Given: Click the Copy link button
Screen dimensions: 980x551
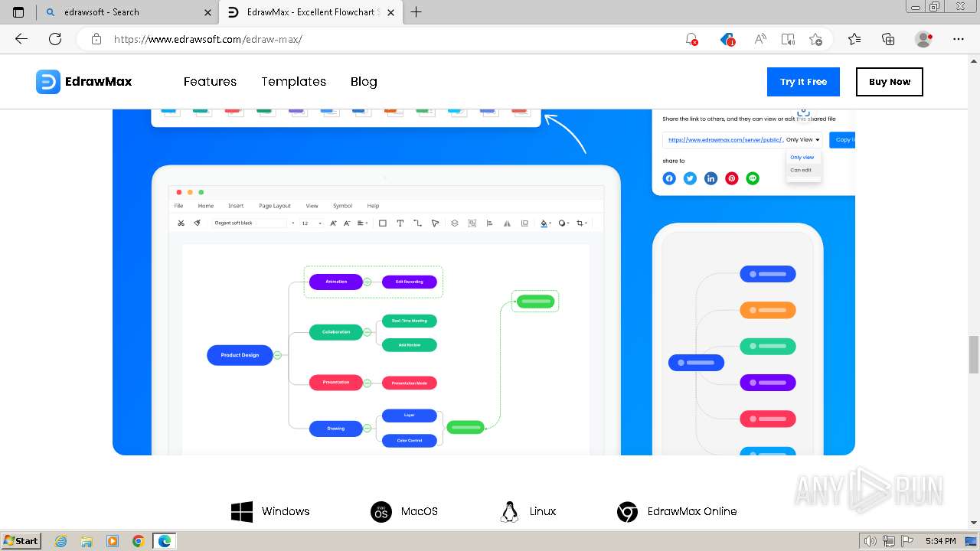Looking at the screenshot, I should (x=842, y=140).
